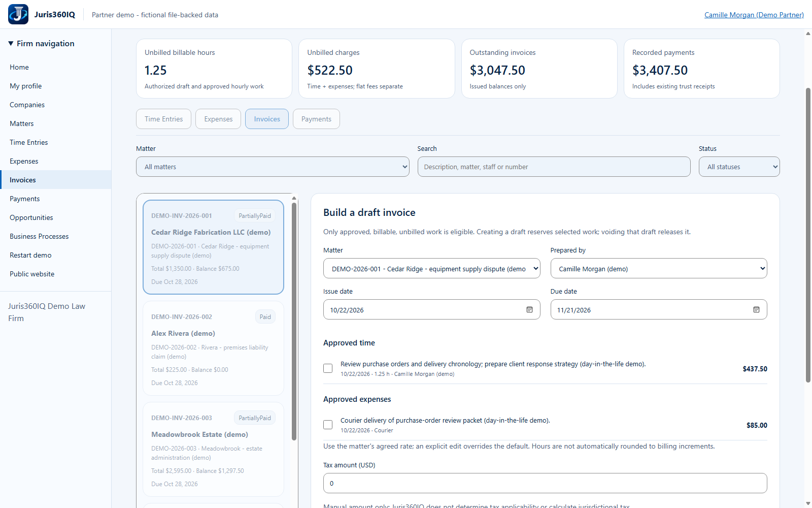
Task: Check the Courier delivery expense checkbox
Action: click(x=328, y=425)
